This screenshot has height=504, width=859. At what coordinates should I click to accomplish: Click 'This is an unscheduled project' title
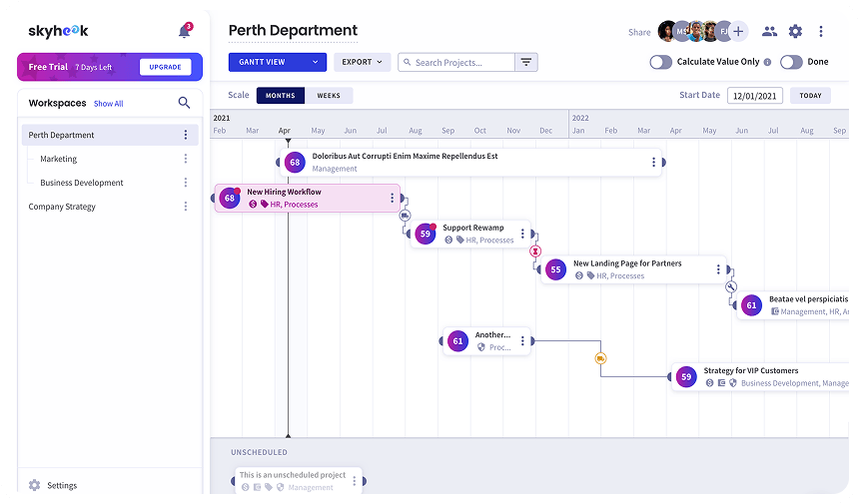tap(293, 475)
